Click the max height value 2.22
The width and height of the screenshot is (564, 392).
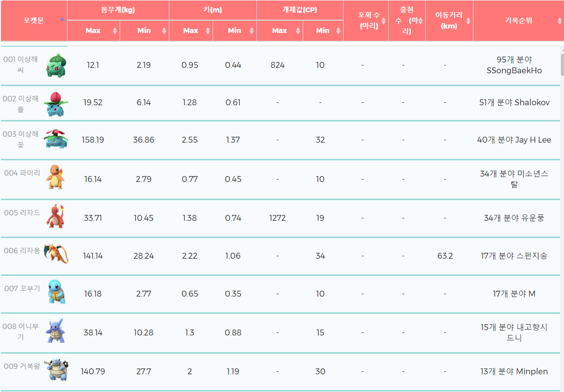(189, 256)
